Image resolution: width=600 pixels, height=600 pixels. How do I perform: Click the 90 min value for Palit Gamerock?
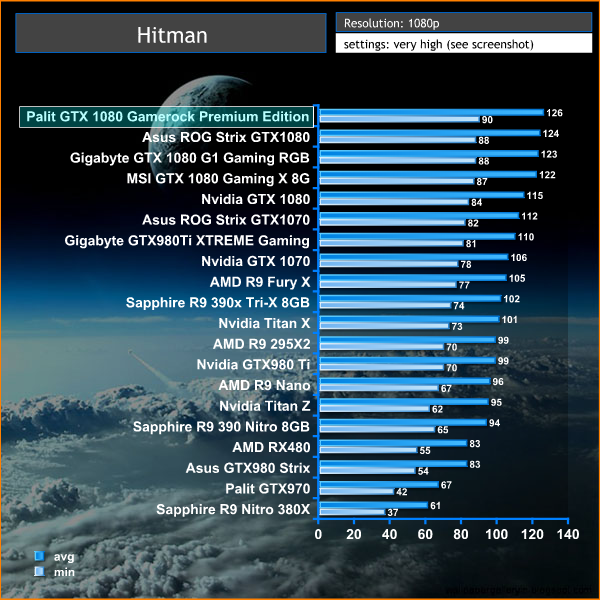coord(487,120)
